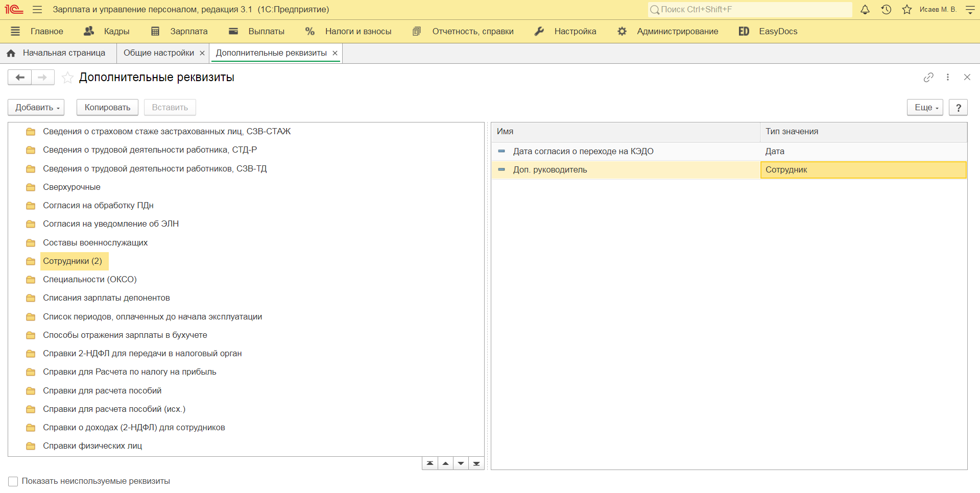Focus the search field Поиск
The image size is (980, 493).
tap(751, 10)
